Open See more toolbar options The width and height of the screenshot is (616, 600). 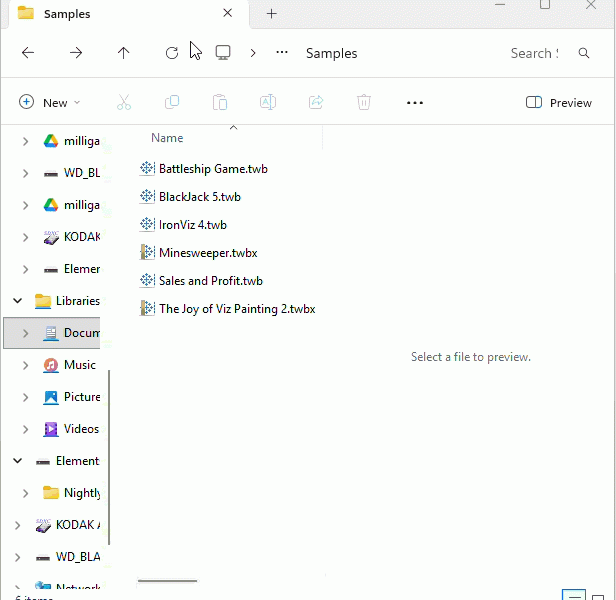coord(415,103)
